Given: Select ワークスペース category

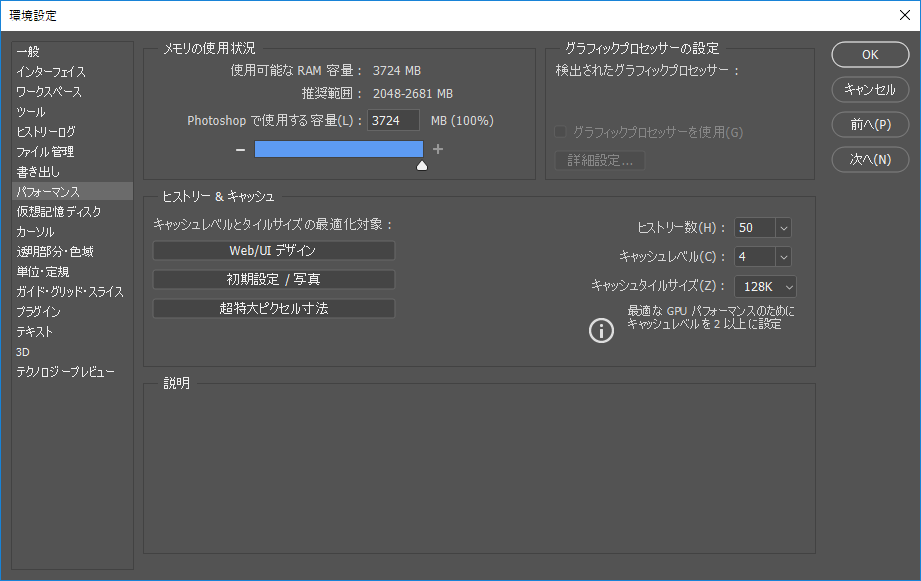Looking at the screenshot, I should pos(72,92).
